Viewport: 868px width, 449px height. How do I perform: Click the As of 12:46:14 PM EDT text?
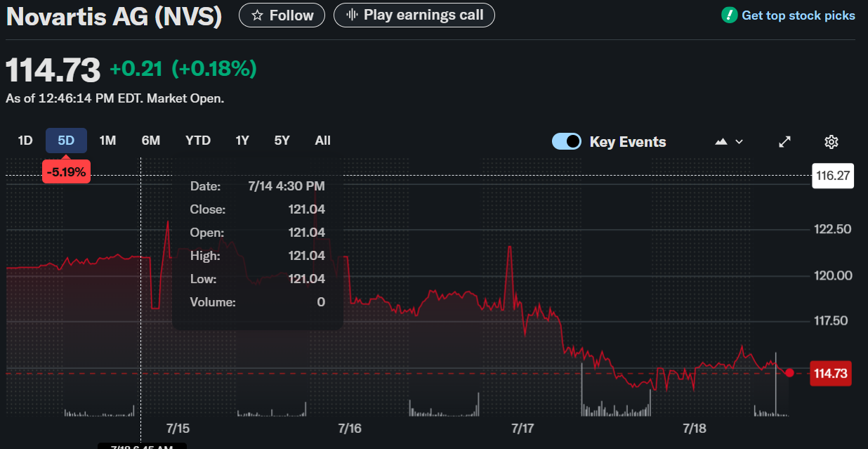tap(115, 98)
